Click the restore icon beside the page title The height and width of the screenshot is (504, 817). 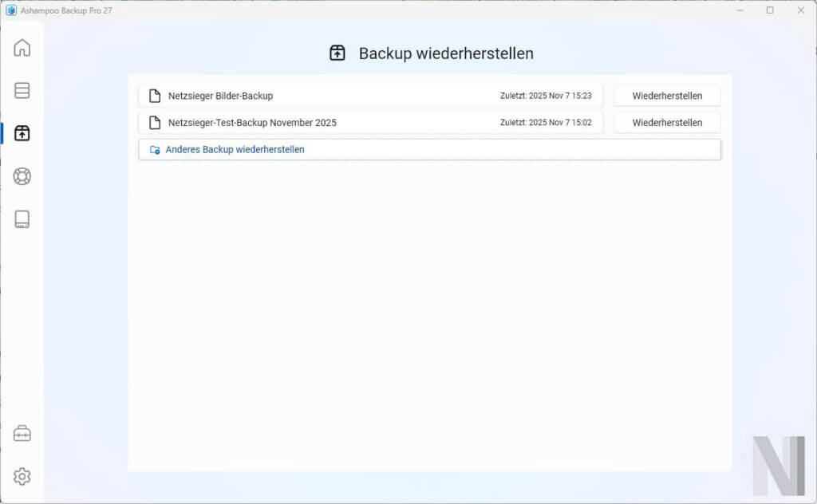coord(337,53)
